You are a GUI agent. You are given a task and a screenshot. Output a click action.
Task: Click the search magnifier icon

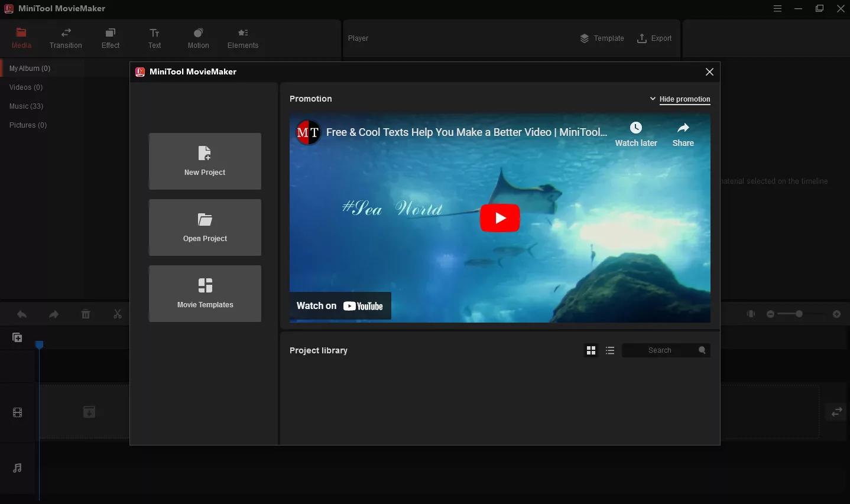702,350
